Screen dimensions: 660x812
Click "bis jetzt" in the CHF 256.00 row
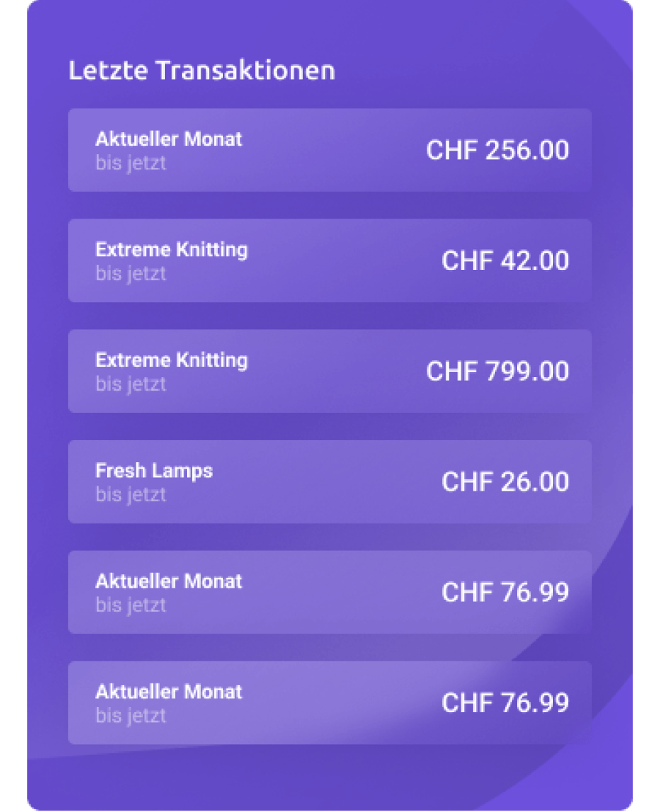(131, 163)
